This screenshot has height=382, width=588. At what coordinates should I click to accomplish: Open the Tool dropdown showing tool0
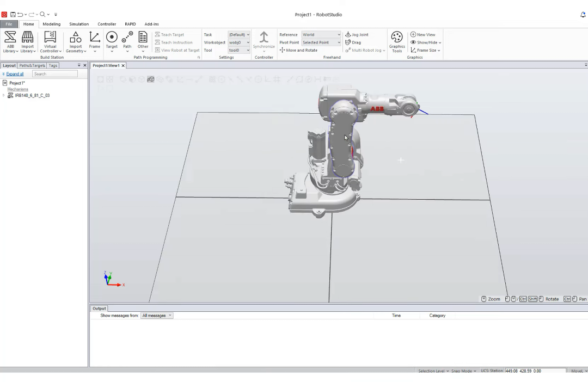239,50
